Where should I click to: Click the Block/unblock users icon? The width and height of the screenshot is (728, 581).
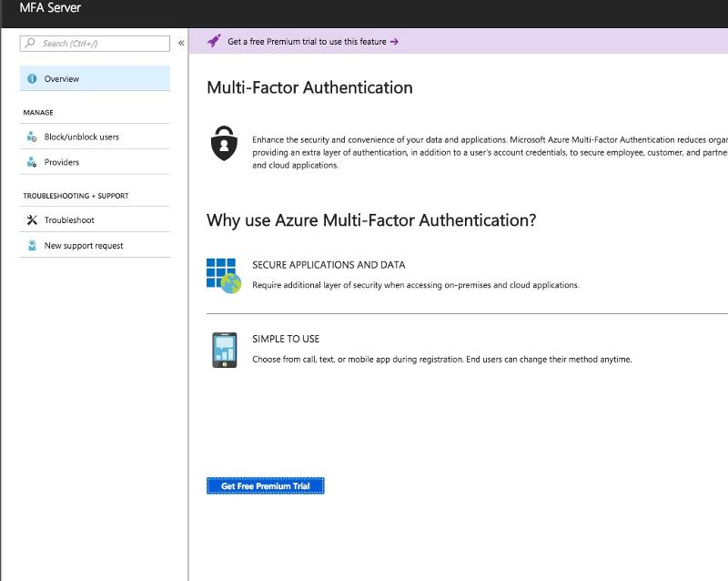(32, 137)
